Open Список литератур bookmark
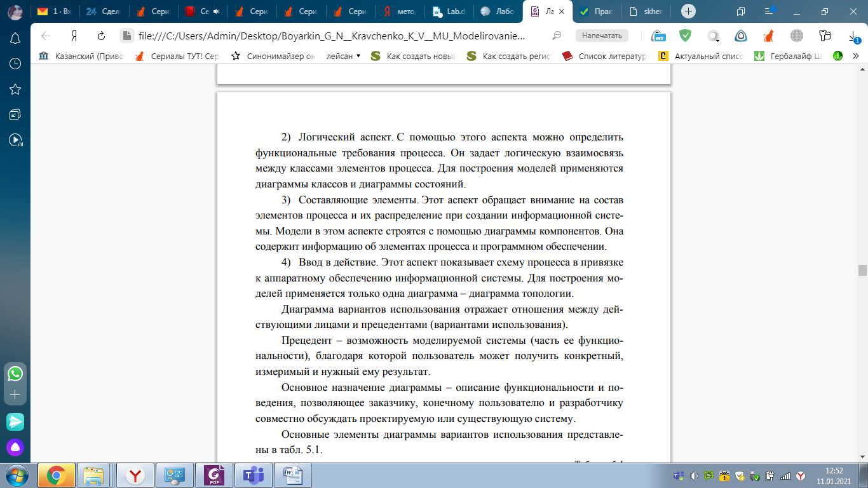868x488 pixels. coord(605,56)
